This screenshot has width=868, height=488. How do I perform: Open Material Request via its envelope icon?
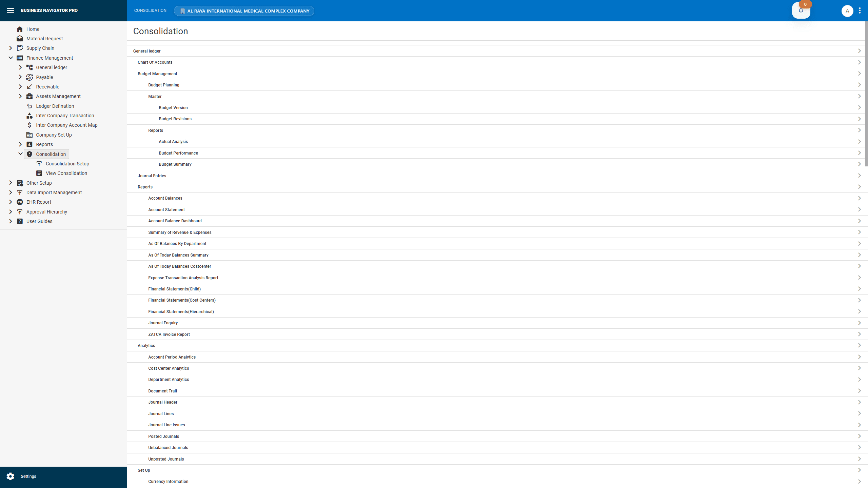point(20,38)
